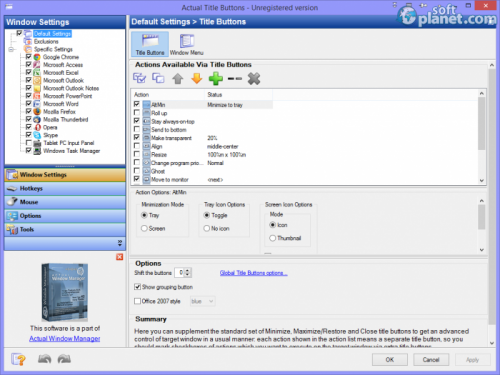500x375 pixels.
Task: Toggle Stay always-on-top checkbox
Action: 137,121
